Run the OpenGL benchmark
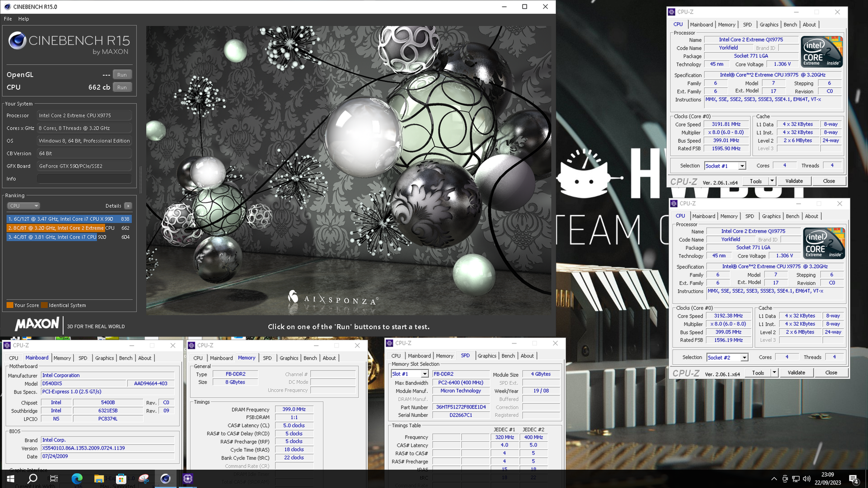The image size is (868, 488). pos(122,75)
